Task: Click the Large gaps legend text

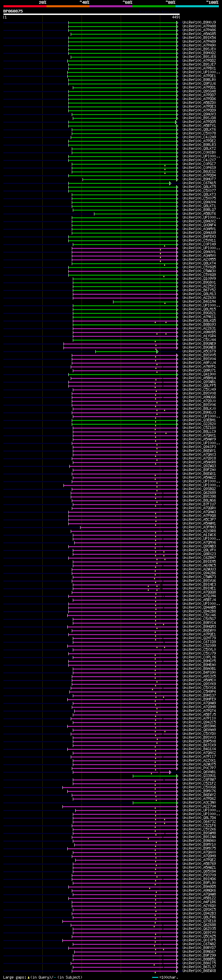Action: pyautogui.click(x=42, y=977)
